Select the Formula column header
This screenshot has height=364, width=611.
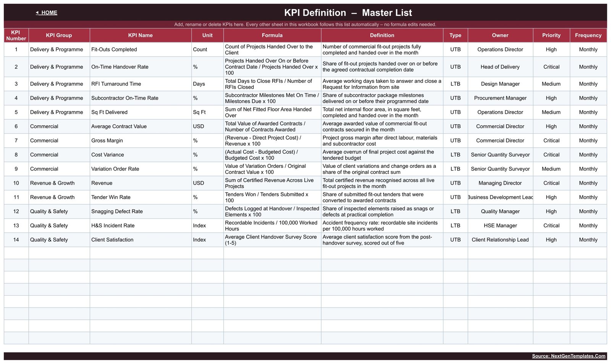point(272,35)
